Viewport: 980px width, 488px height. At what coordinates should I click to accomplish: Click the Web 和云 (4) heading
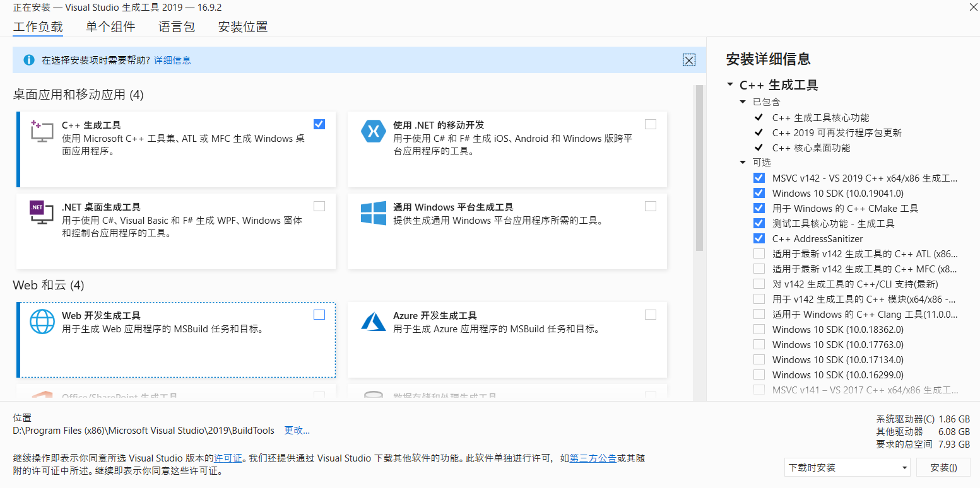(49, 286)
